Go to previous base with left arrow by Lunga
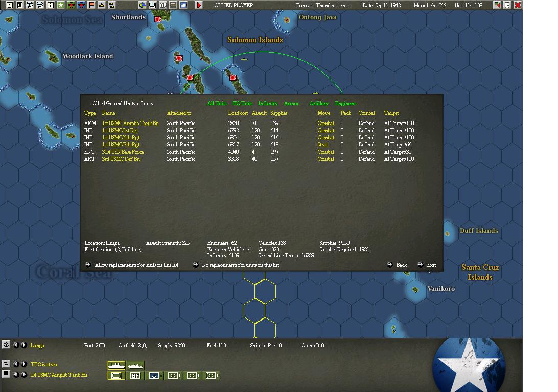This screenshot has width=558, height=392. point(16,345)
